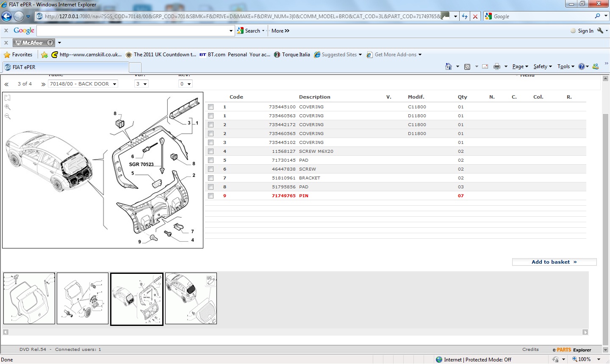
Task: Click the Add to basket button
Action: (554, 262)
